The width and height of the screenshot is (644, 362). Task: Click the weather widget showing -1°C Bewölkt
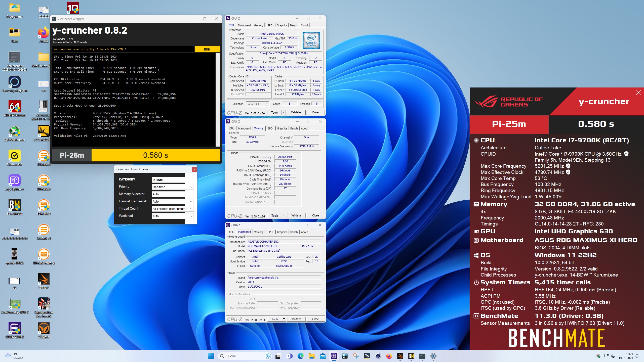[x=15, y=356]
